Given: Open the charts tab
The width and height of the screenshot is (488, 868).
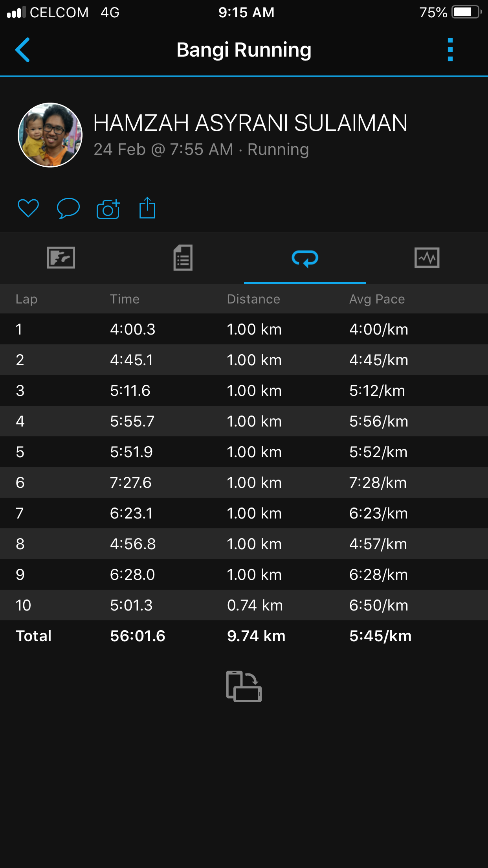Looking at the screenshot, I should coord(427,258).
